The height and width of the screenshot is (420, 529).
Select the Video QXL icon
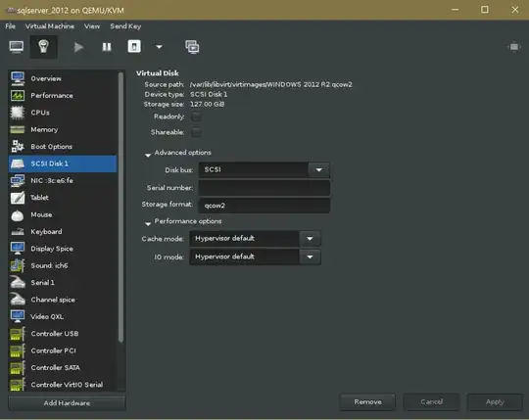pyautogui.click(x=18, y=316)
